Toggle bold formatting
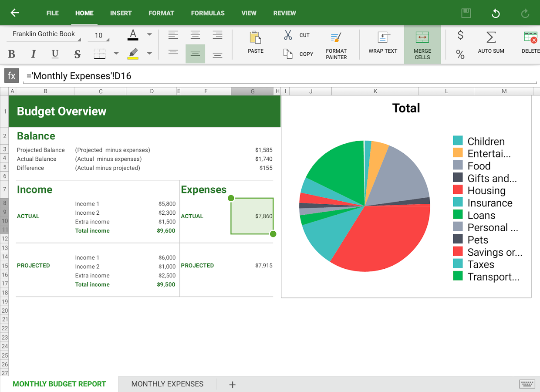Viewport: 540px width, 392px height. pos(12,54)
